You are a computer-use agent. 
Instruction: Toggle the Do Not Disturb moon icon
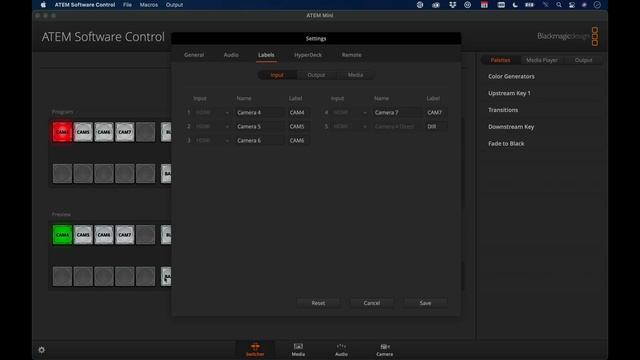click(515, 5)
